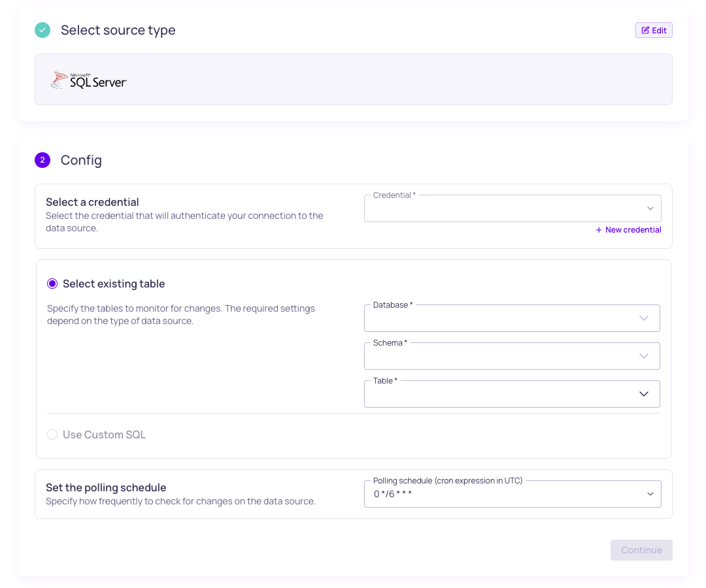Image resolution: width=706 pixels, height=588 pixels.
Task: Click the step 2 Config badge
Action: 42,159
